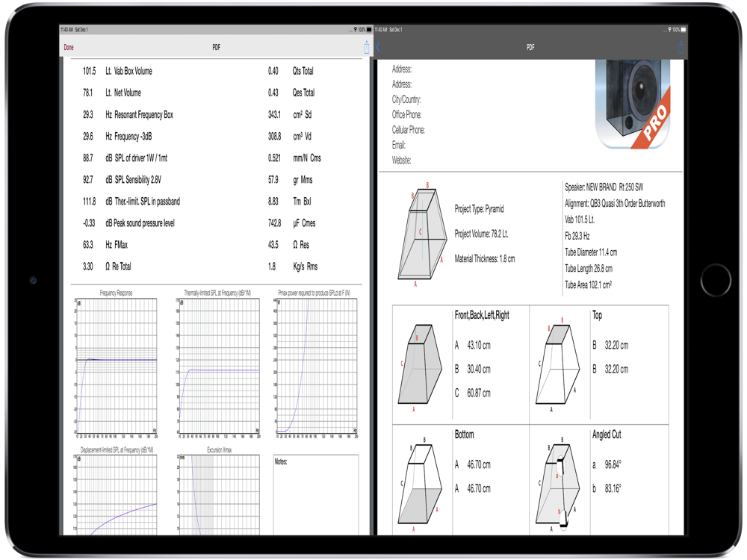Image resolution: width=747 pixels, height=560 pixels.
Task: Open the Thermally-limited SPL graph
Action: coord(217,364)
